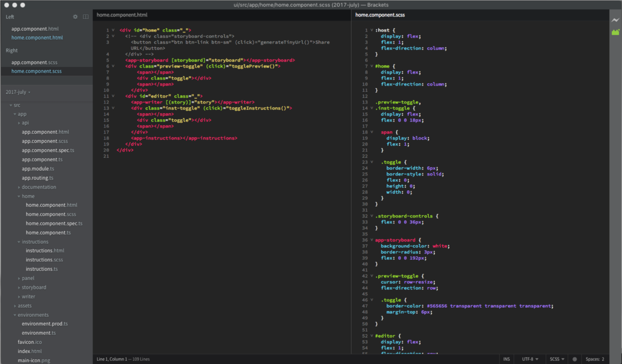This screenshot has height=364, width=622.
Task: Fold HTML code at line 6 arrow
Action: 113,66
